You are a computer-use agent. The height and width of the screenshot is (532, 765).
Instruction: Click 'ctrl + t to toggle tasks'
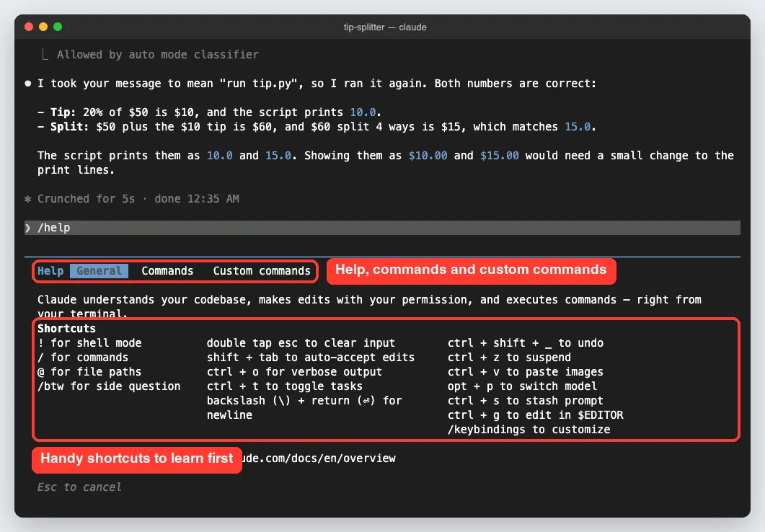284,386
